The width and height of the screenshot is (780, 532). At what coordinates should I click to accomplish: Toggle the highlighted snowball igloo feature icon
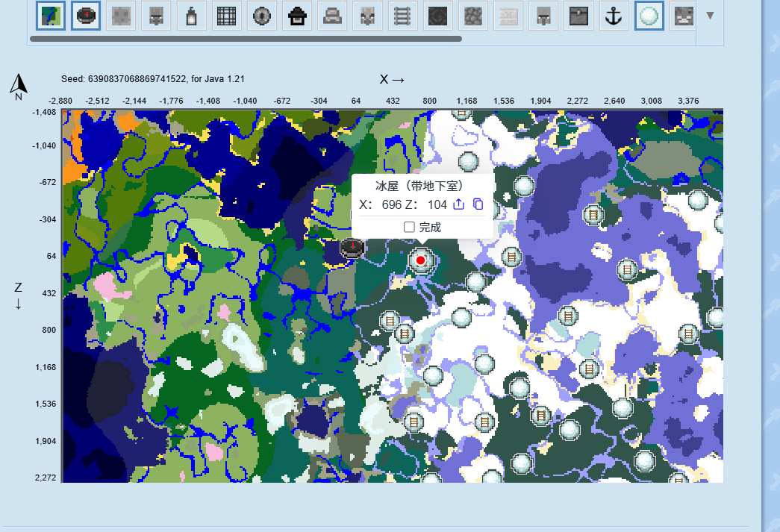[x=649, y=16]
